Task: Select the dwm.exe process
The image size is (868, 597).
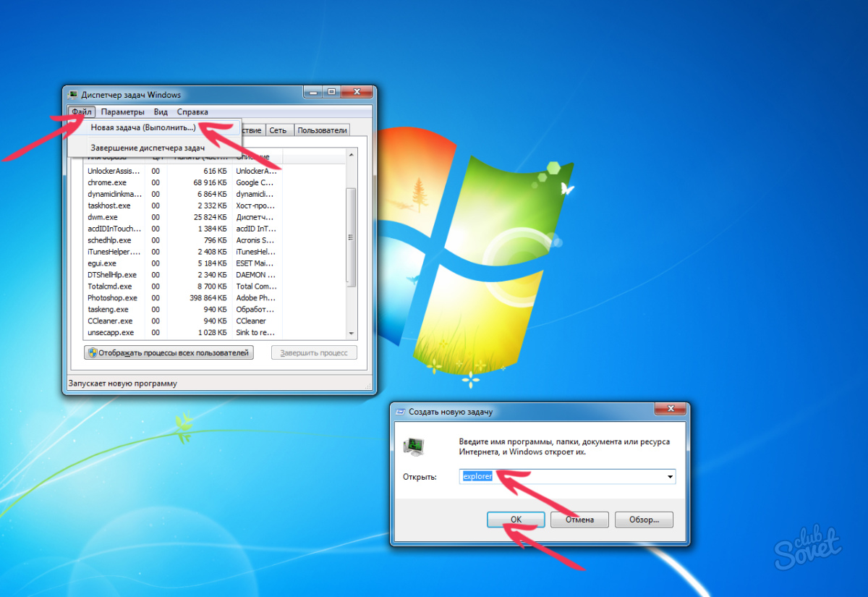Action: [215, 217]
